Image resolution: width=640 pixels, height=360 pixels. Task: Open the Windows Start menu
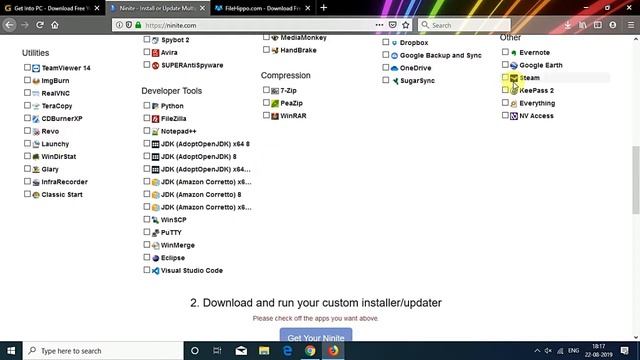point(11,351)
